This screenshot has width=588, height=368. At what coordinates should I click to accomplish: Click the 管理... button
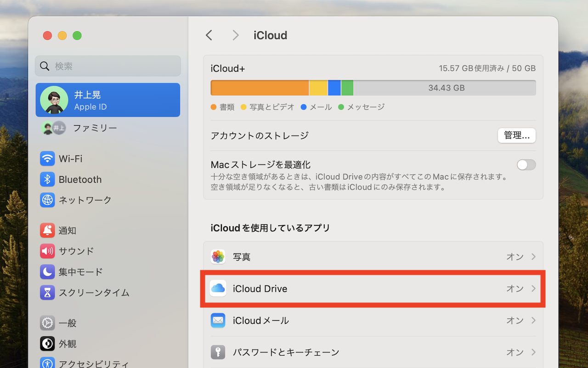[517, 135]
